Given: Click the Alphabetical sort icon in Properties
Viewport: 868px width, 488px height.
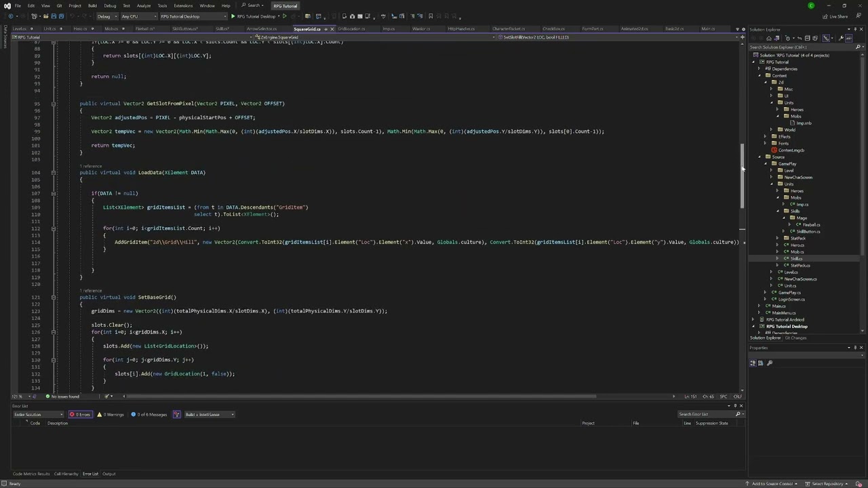Looking at the screenshot, I should coord(759,363).
